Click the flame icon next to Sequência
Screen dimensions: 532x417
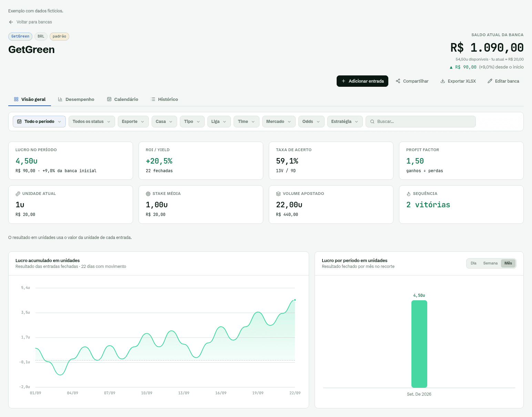click(x=409, y=194)
